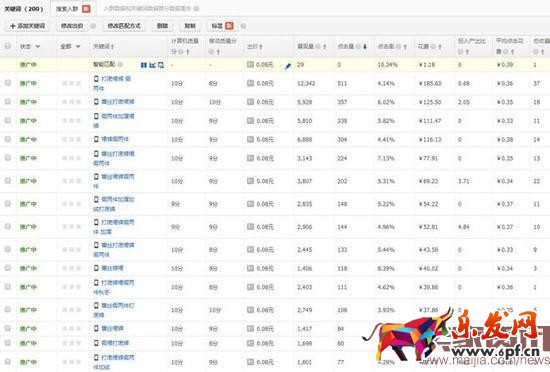Click the 3.71 return ratio cell
Image resolution: width=550 pixels, height=372 pixels.
[x=464, y=181]
